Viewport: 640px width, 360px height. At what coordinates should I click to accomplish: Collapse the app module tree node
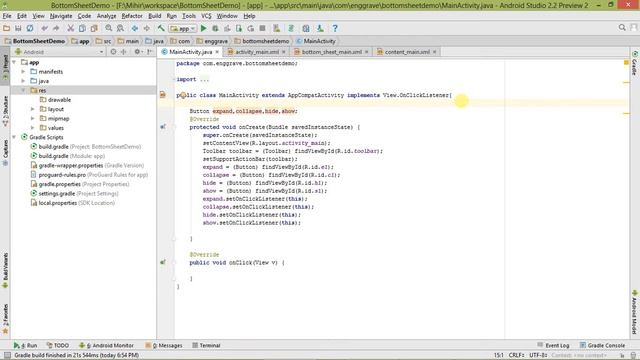pyautogui.click(x=14, y=62)
